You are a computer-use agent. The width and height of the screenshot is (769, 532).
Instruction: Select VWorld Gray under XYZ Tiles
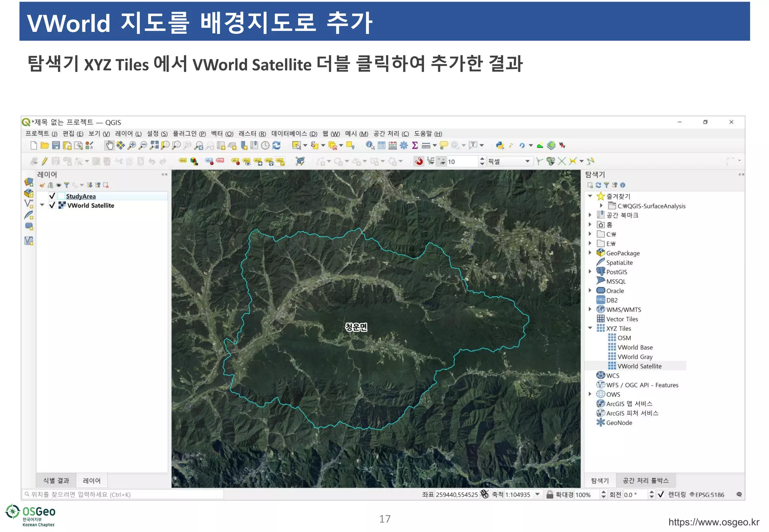635,357
